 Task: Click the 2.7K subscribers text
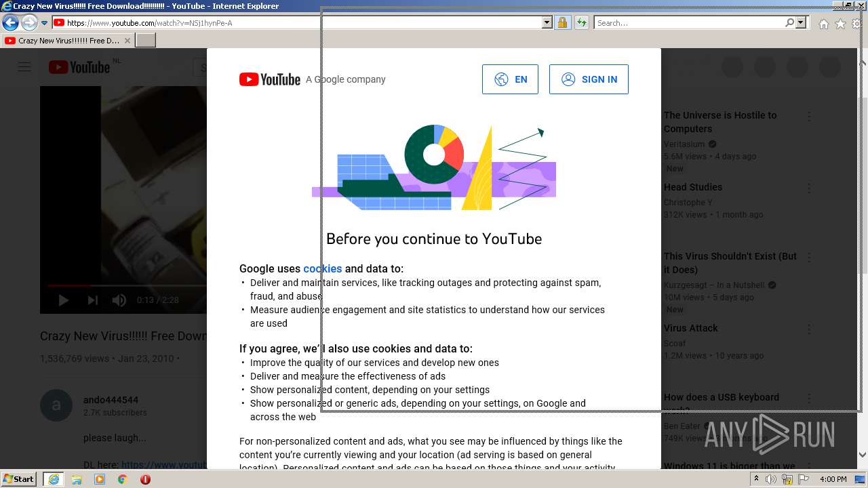pyautogui.click(x=115, y=413)
